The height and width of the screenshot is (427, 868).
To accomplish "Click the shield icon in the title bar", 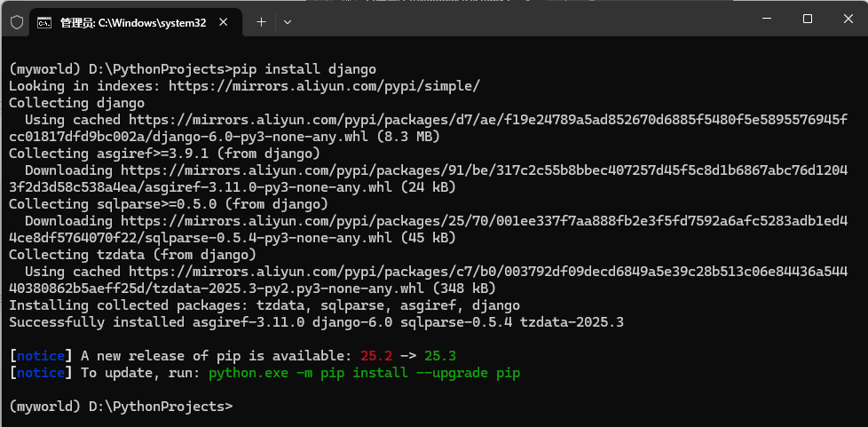I will pyautogui.click(x=17, y=22).
